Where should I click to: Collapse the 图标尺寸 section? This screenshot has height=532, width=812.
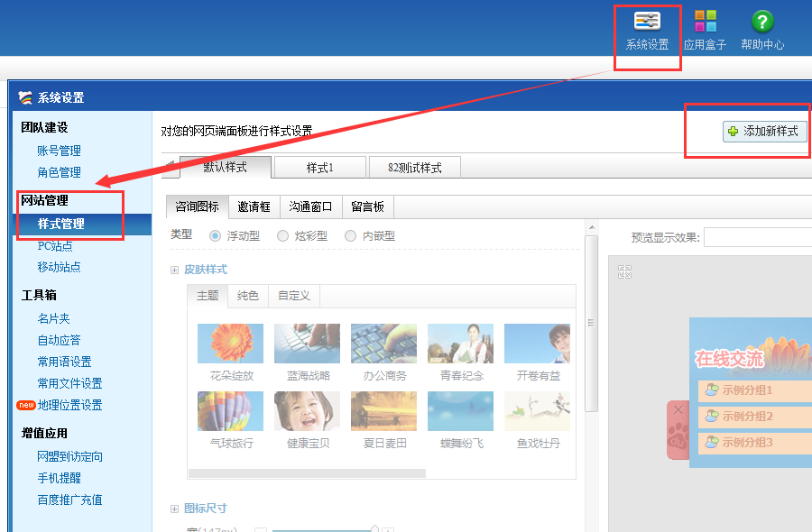point(175,509)
